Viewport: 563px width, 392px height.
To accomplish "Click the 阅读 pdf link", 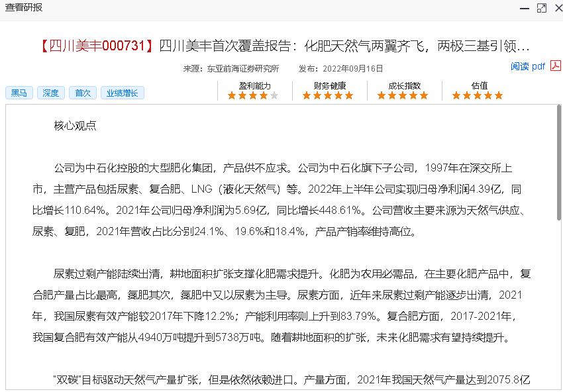I will click(x=528, y=66).
